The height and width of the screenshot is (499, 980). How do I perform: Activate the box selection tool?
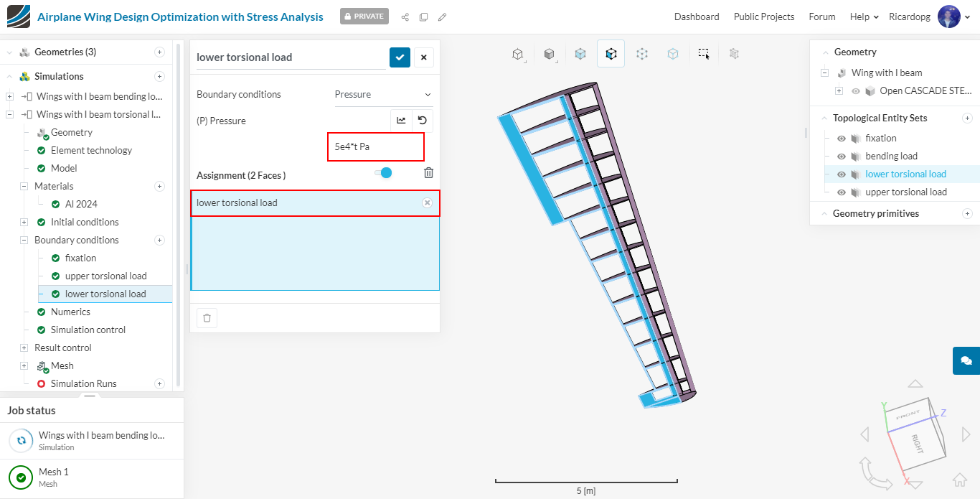pyautogui.click(x=704, y=54)
